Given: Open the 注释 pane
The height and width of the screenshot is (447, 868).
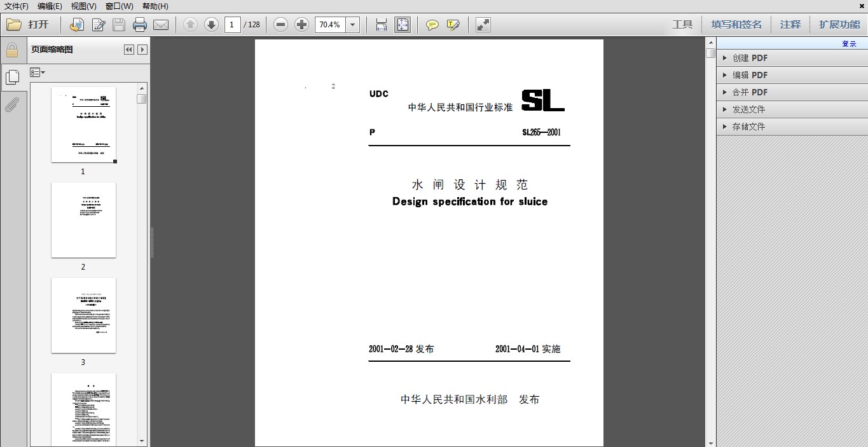Looking at the screenshot, I should pyautogui.click(x=790, y=25).
